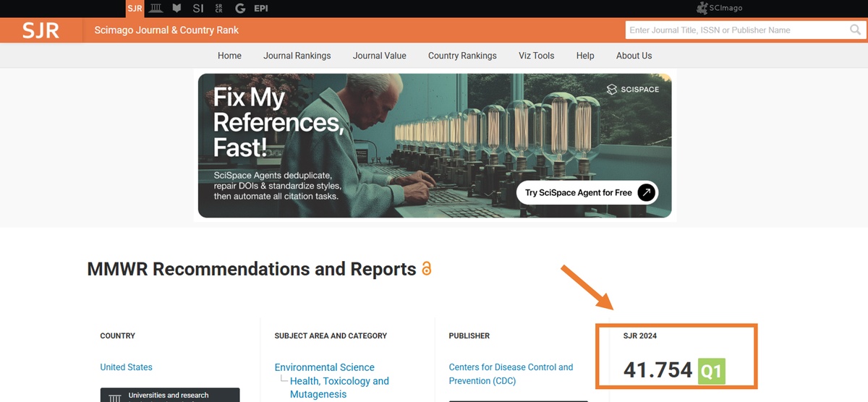This screenshot has width=868, height=402.
Task: Click the SJR 2024 label
Action: 640,335
